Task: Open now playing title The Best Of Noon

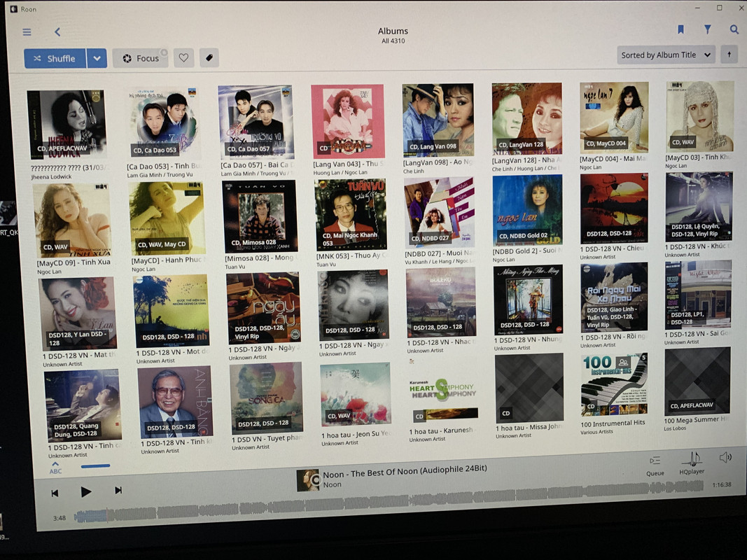Action: (x=405, y=471)
